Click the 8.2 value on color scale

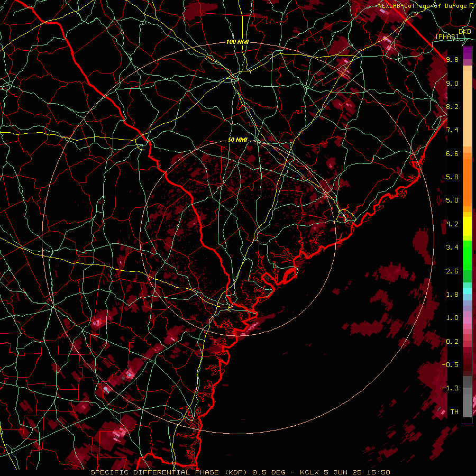coord(452,106)
